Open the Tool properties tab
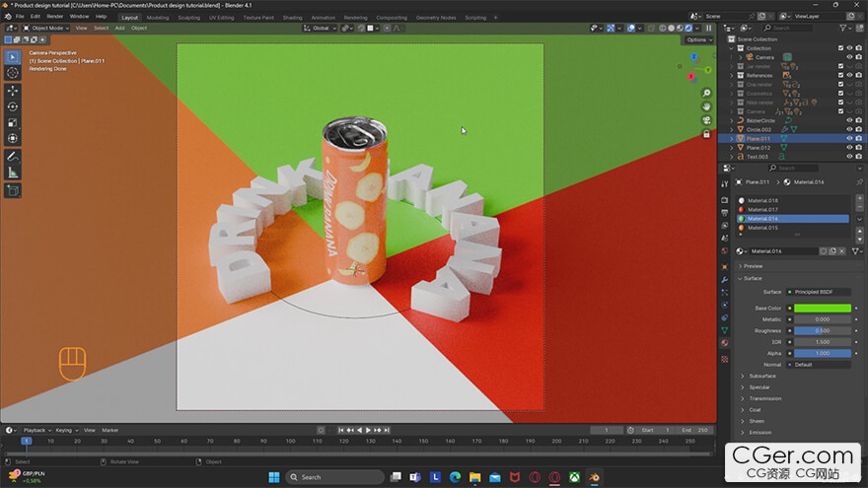Screen dimensions: 868x488 (725, 183)
